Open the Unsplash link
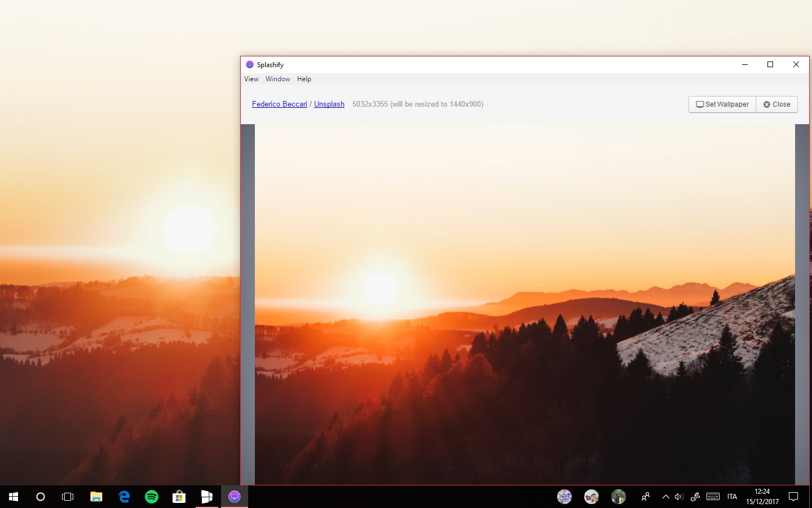 coord(329,104)
